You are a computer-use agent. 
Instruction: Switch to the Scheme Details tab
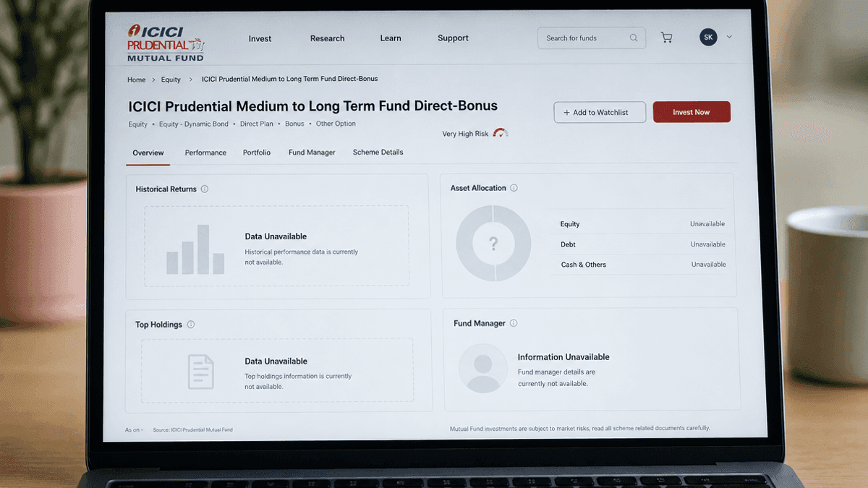tap(378, 153)
